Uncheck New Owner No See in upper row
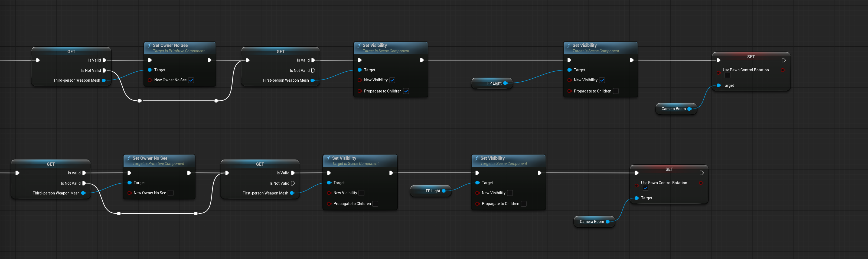Image resolution: width=868 pixels, height=259 pixels. (191, 80)
